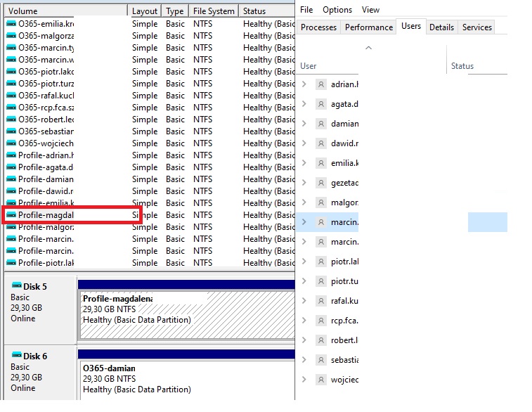The image size is (532, 412).
Task: Select the O365-damian partition on Disk 6
Action: [x=187, y=380]
